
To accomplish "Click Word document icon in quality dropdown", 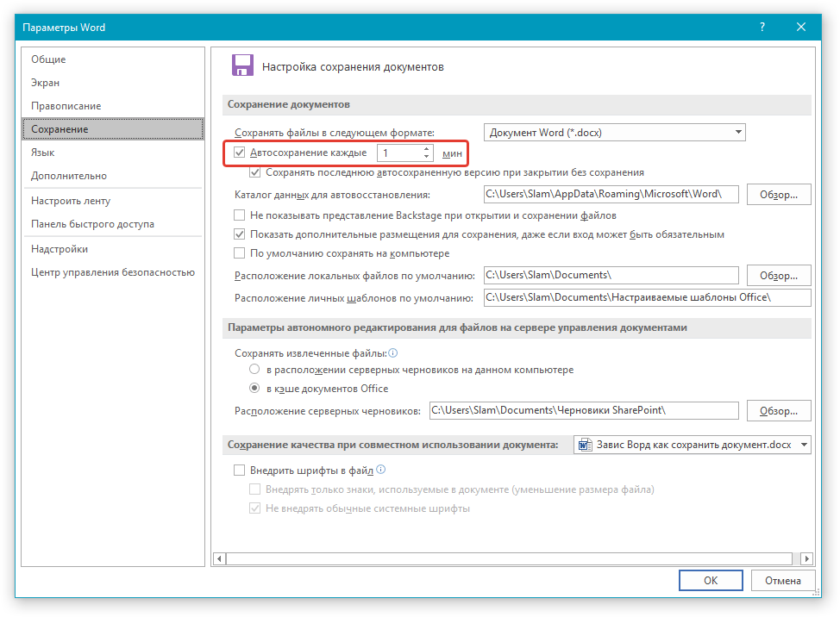I will coord(585,445).
